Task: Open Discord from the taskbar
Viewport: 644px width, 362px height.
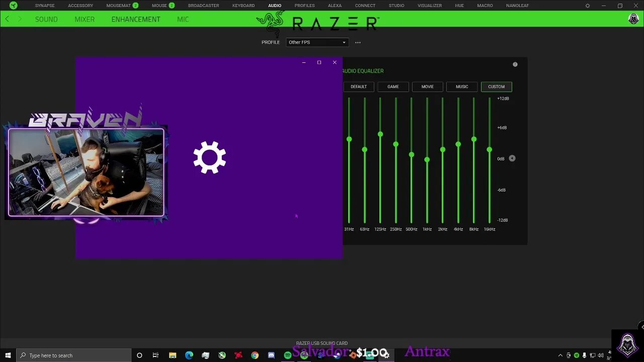Action: [x=271, y=355]
